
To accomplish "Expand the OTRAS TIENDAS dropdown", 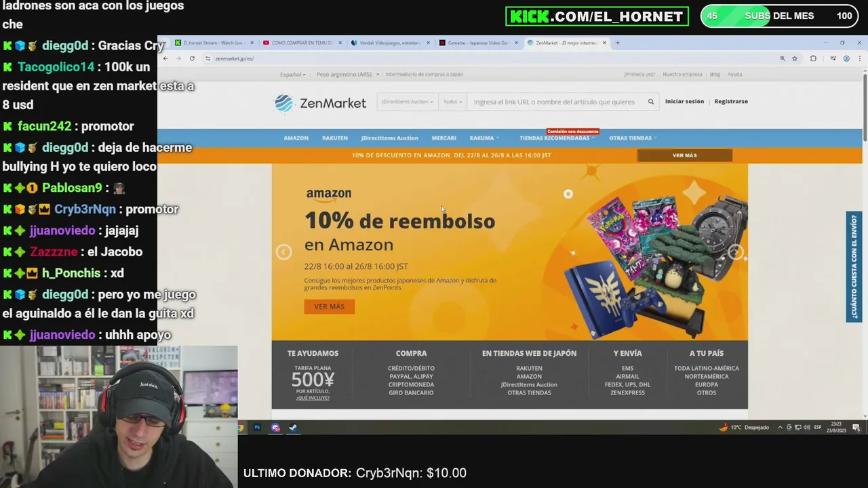I will coord(633,138).
